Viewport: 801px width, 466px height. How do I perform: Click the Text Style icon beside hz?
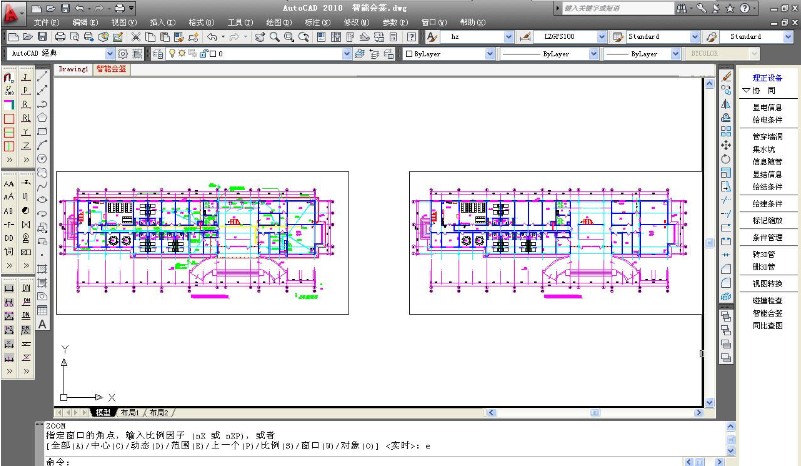432,37
